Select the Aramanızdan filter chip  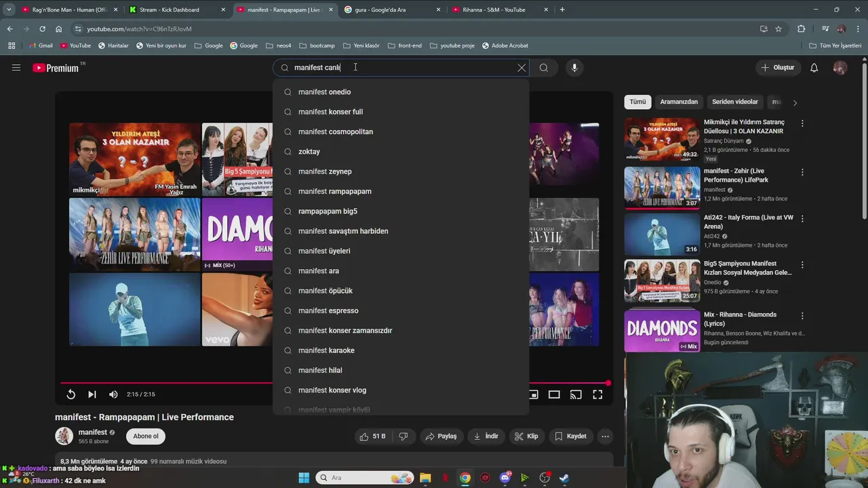(x=679, y=102)
